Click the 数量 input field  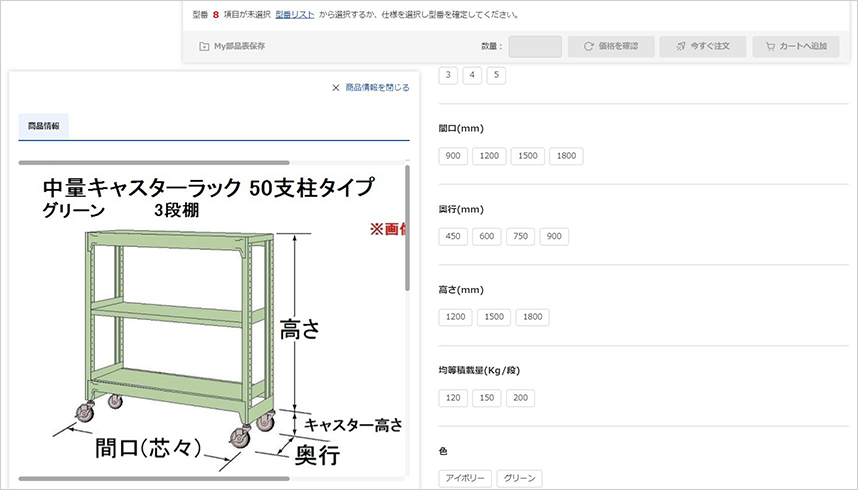535,46
